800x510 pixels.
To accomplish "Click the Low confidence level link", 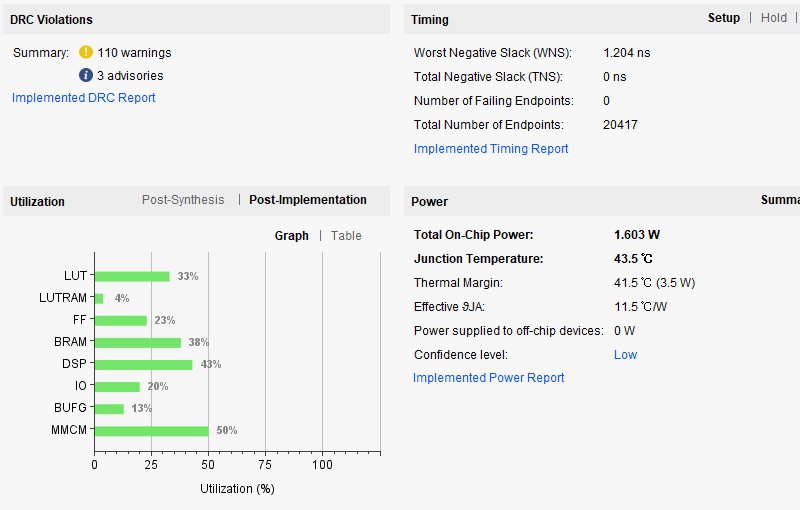I will tap(625, 355).
